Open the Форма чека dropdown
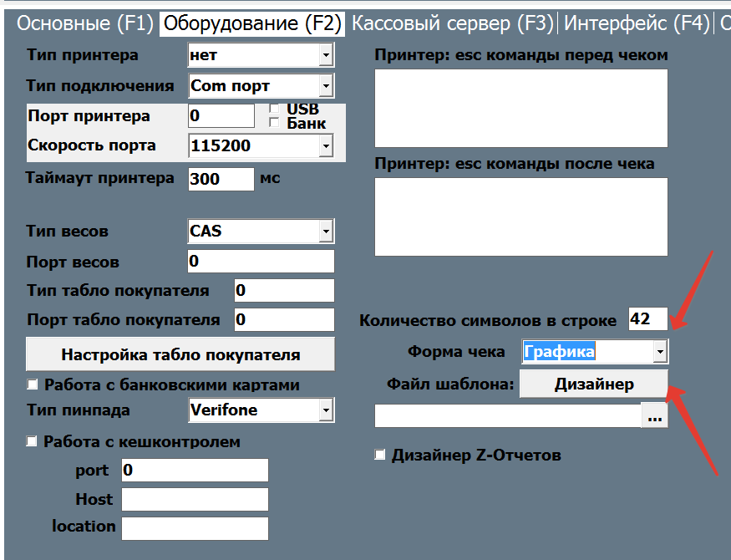The height and width of the screenshot is (560, 731). point(660,352)
